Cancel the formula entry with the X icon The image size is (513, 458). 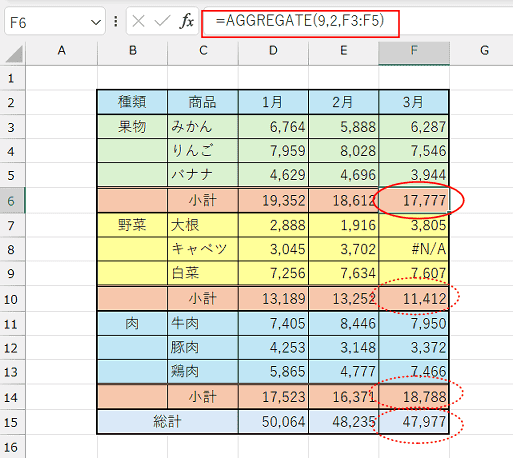[x=138, y=22]
